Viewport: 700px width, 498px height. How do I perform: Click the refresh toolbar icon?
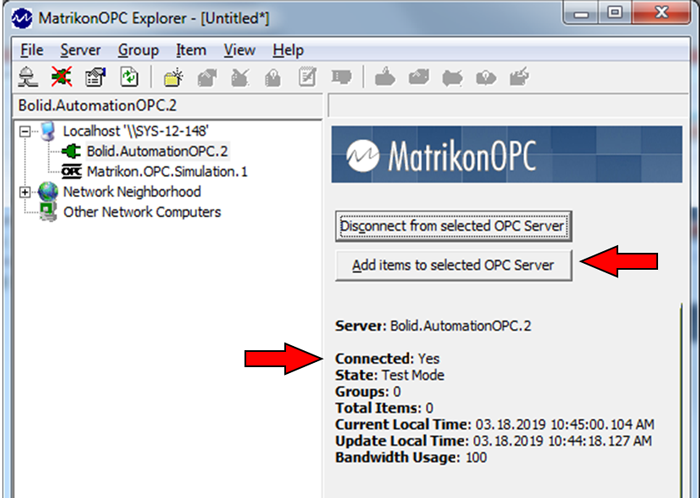[129, 75]
